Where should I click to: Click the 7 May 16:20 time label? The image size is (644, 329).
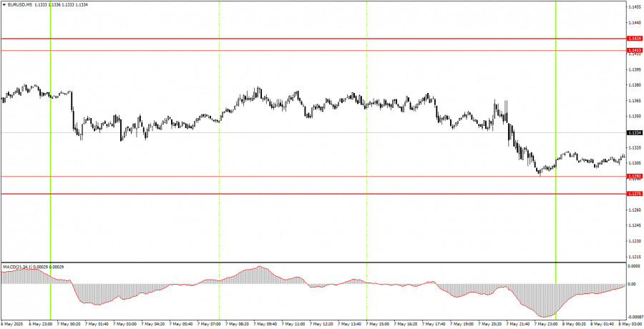pos(406,324)
